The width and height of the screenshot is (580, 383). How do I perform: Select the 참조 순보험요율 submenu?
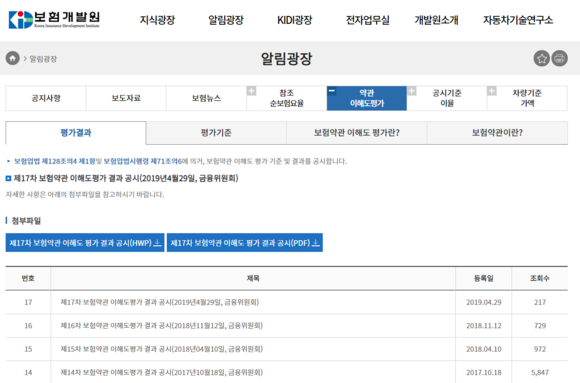[x=287, y=98]
